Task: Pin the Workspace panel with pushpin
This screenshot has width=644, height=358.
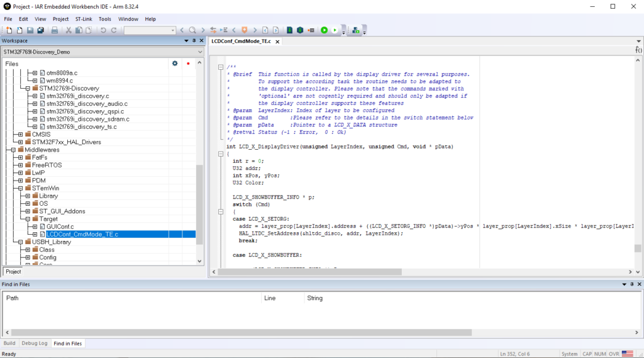Action: click(x=194, y=41)
